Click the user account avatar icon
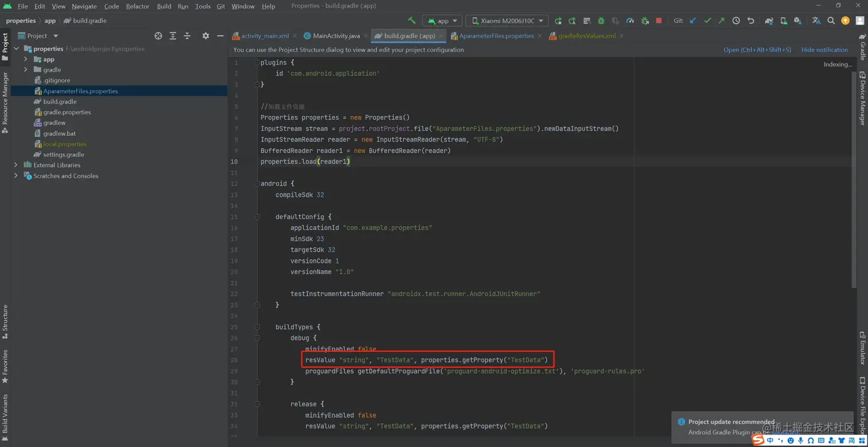The width and height of the screenshot is (868, 447). tap(859, 21)
